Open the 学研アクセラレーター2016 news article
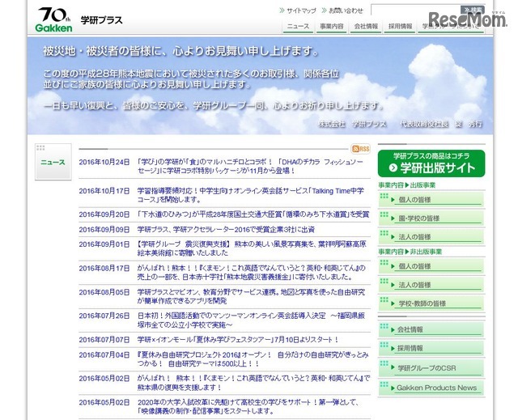 (x=226, y=230)
